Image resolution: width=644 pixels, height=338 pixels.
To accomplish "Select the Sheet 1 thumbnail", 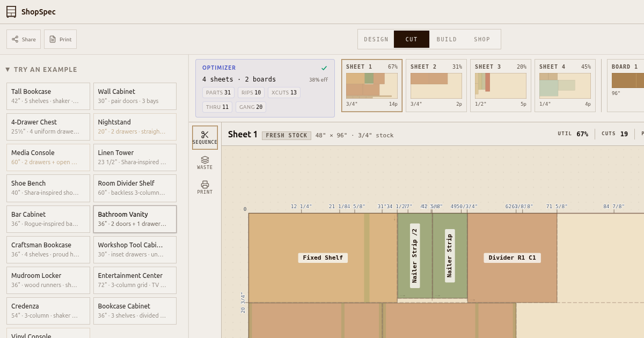I will (x=372, y=86).
